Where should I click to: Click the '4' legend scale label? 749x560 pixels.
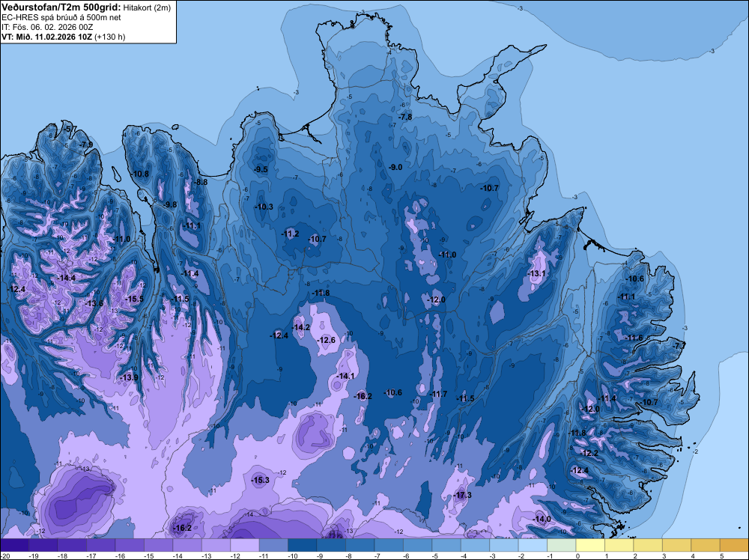coord(693,556)
